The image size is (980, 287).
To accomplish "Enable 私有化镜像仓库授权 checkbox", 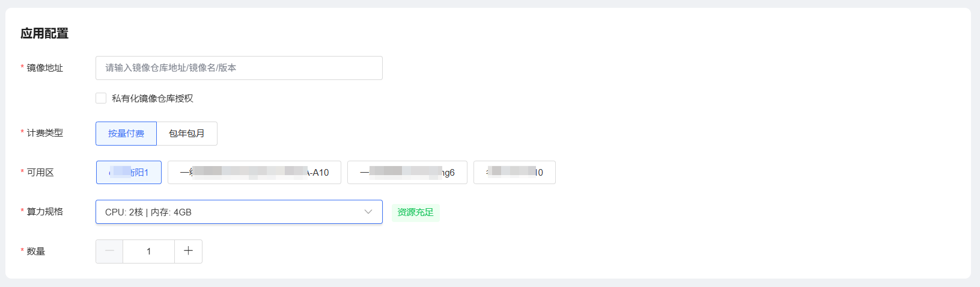I will click(101, 98).
